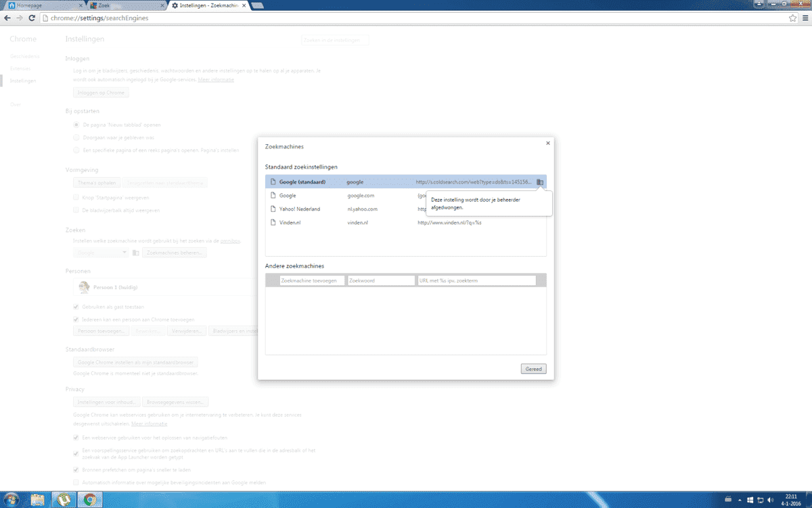Close the Zoekmachines dialog with the X
The height and width of the screenshot is (508, 812).
coord(548,143)
